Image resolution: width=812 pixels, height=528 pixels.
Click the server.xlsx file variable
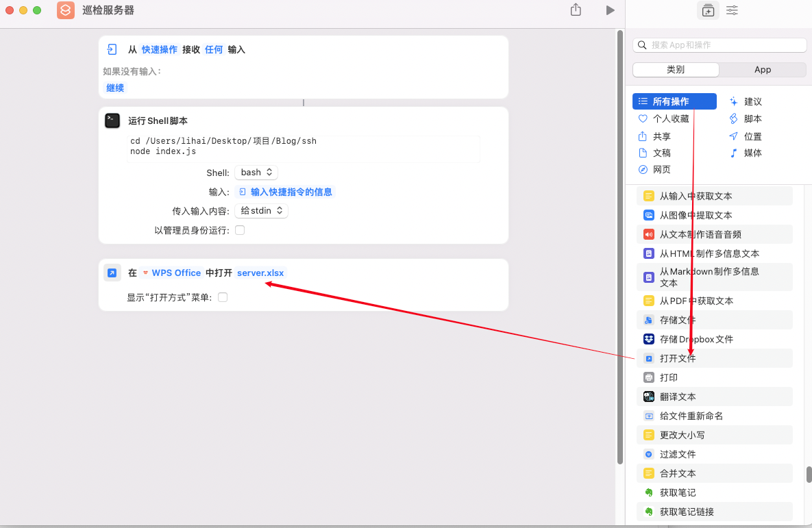click(x=260, y=273)
